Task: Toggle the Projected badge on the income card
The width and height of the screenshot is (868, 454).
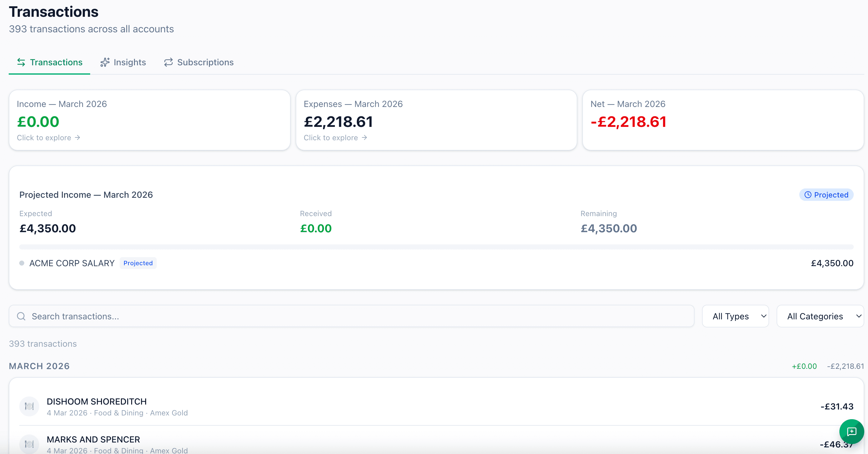Action: (x=826, y=195)
